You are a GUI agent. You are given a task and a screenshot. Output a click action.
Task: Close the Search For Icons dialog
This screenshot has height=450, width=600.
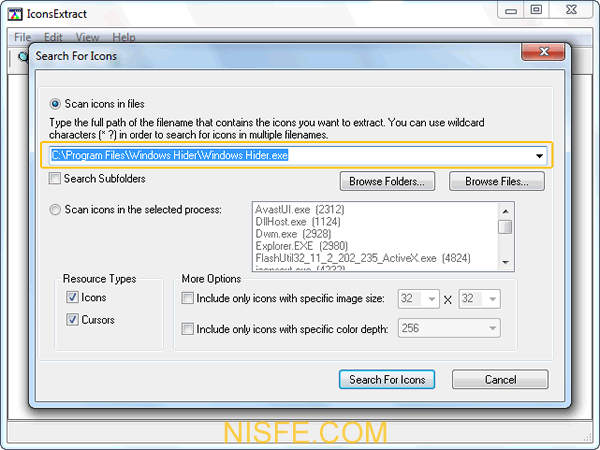coord(543,52)
